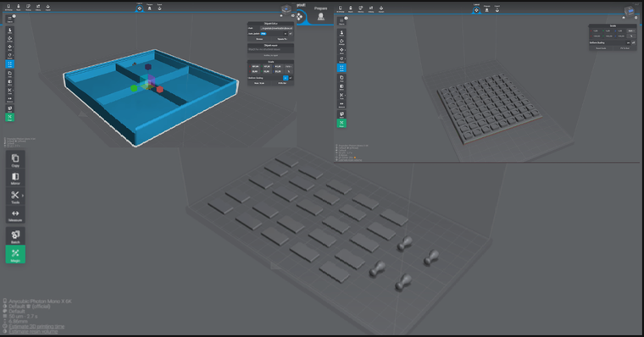Click the green X-axis gizmo handle
This screenshot has height=337, width=644.
pos(134,88)
